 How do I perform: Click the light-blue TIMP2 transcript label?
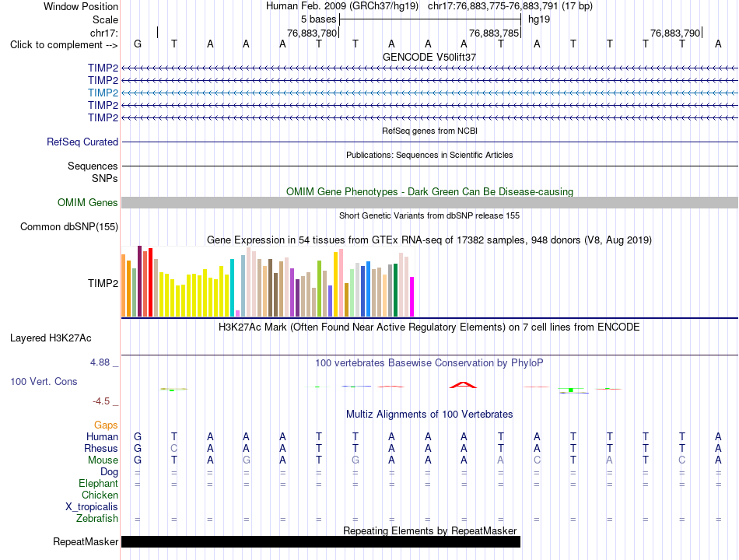[103, 93]
